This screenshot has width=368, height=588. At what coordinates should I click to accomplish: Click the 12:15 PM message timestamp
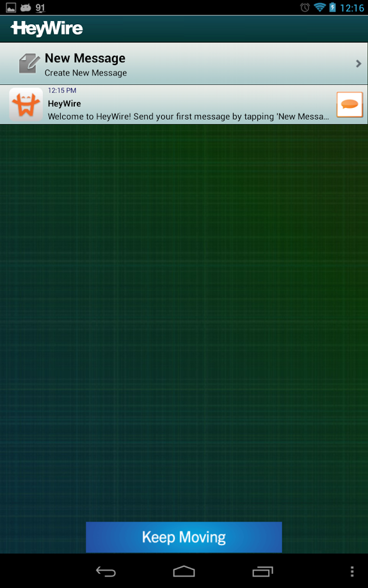pos(62,90)
